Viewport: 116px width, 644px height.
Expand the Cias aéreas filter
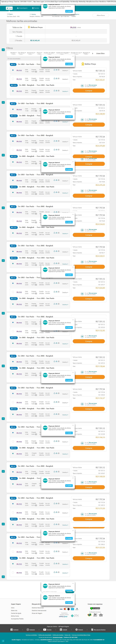(21, 53)
